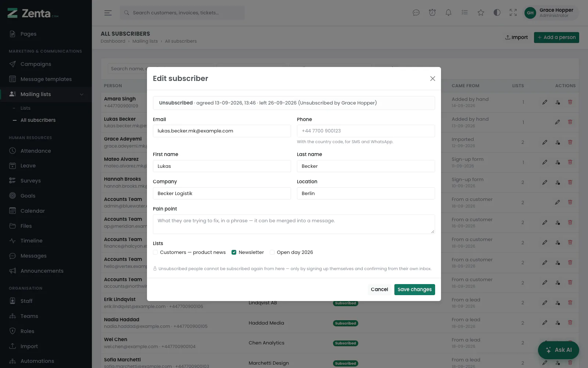Edit Amara Singh row pencil icon
This screenshot has height=368, width=588.
coord(545,102)
